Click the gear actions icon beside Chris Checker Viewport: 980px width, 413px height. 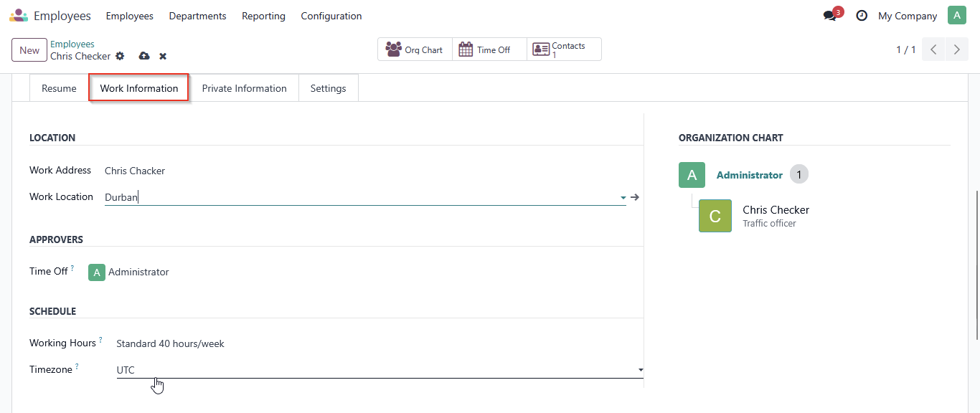(120, 56)
